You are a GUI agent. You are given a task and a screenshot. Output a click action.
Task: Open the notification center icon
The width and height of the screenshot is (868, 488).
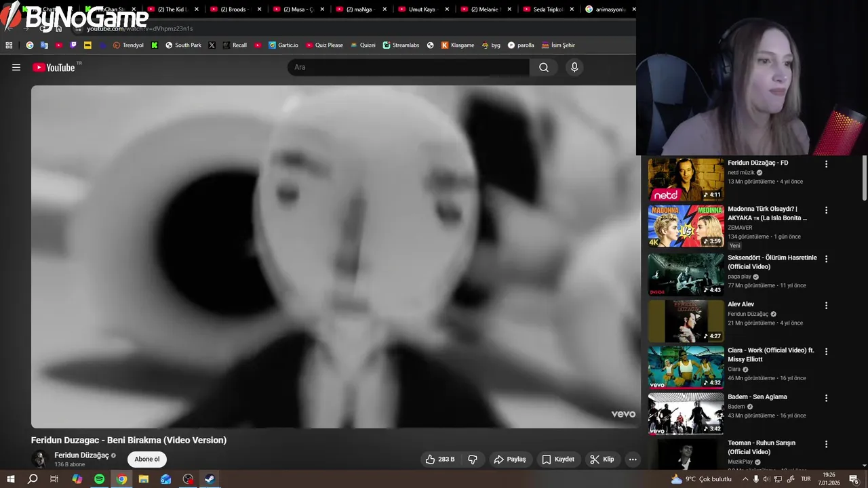(854, 479)
